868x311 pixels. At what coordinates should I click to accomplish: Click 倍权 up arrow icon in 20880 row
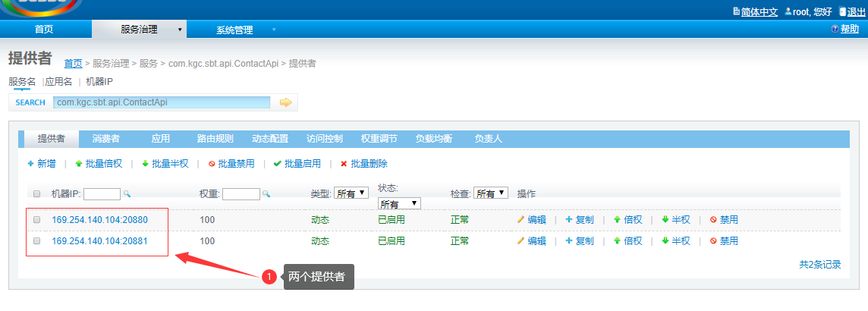point(617,220)
